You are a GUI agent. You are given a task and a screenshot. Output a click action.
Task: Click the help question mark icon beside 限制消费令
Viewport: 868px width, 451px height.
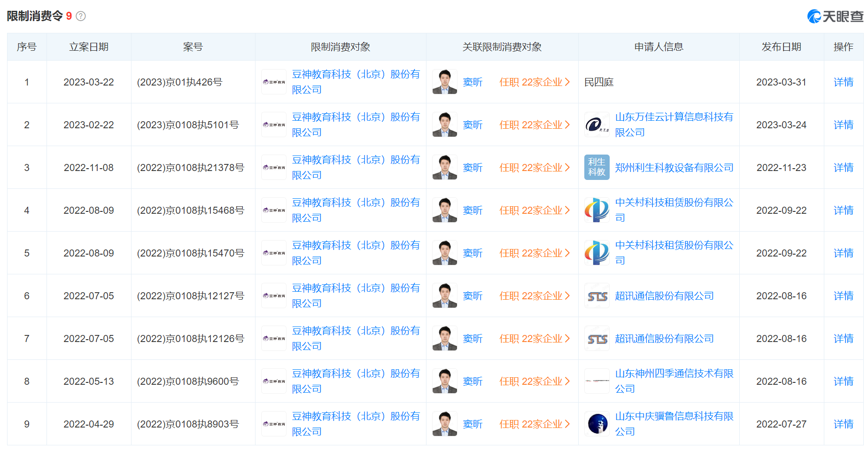(81, 16)
